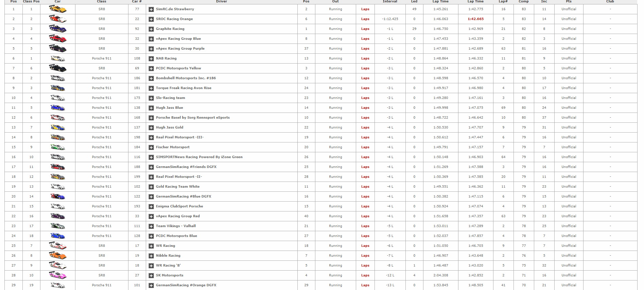Sort by the Interval column header

(390, 1)
